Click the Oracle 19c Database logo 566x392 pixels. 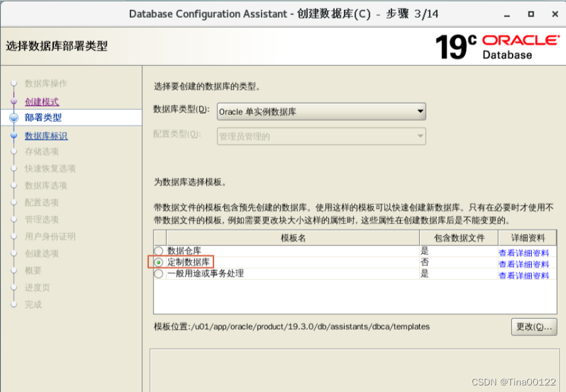click(497, 47)
